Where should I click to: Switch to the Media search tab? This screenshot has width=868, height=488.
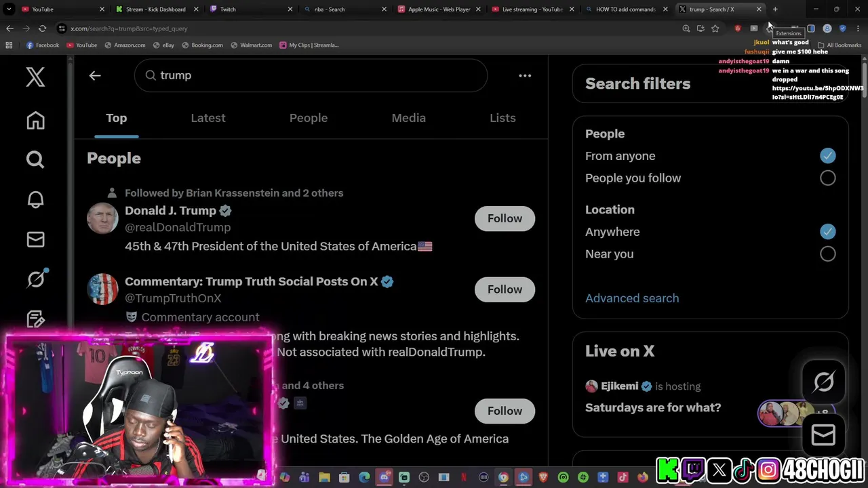(x=409, y=118)
